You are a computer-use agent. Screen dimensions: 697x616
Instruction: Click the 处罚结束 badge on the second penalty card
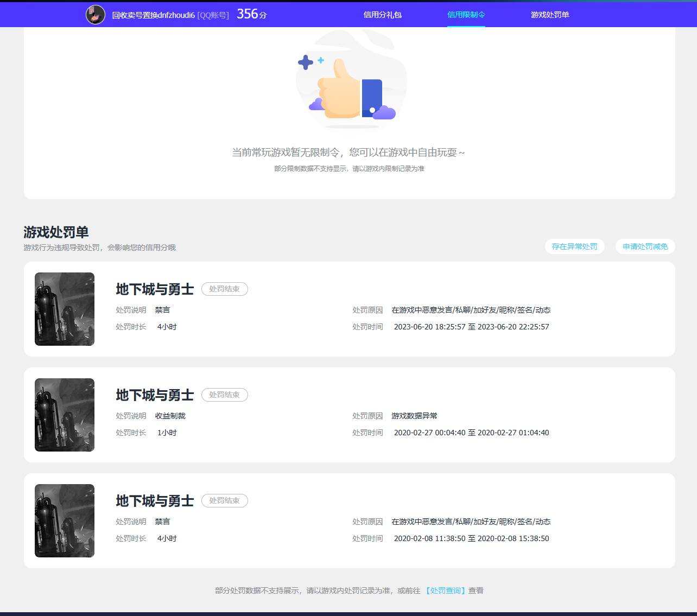click(x=225, y=395)
